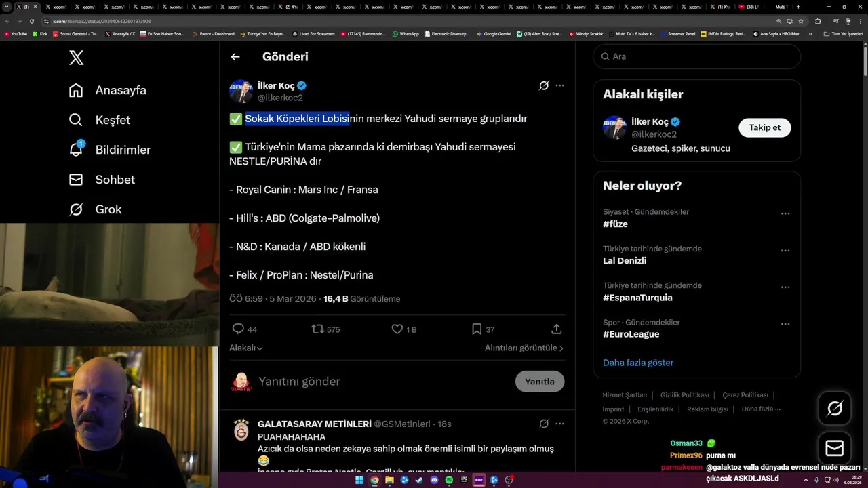Image resolution: width=868 pixels, height=488 pixels.
Task: Open Sohbet messages
Action: [102, 180]
